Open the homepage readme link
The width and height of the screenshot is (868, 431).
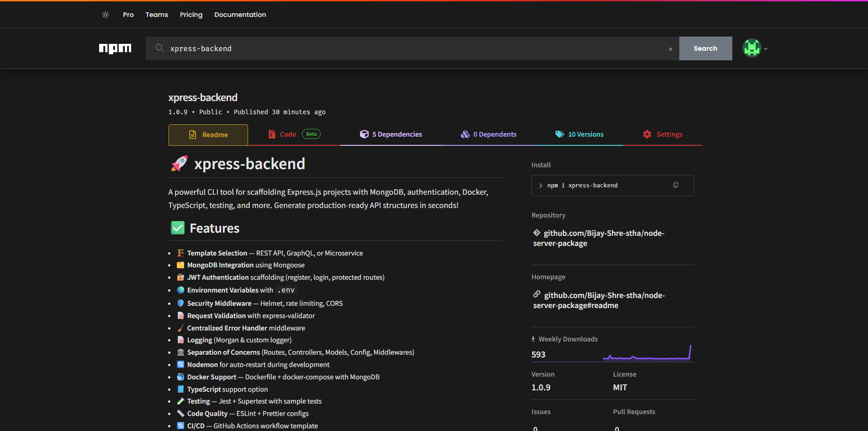pos(599,300)
